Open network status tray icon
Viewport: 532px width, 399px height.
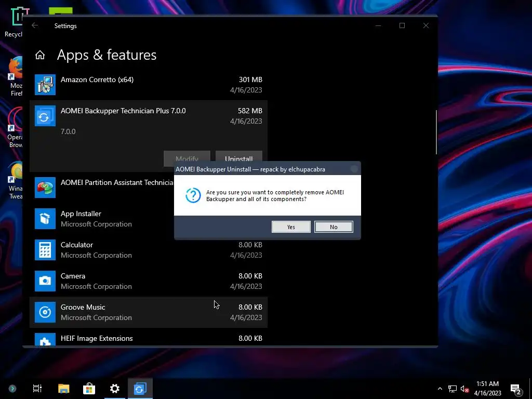coord(453,389)
